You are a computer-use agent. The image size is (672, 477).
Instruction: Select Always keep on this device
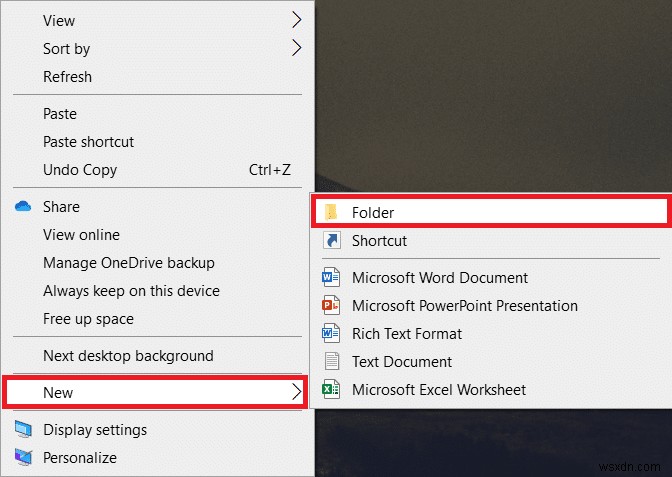pyautogui.click(x=131, y=291)
